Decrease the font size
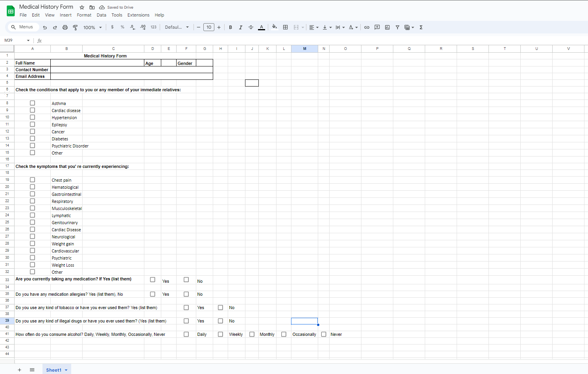588x374 pixels. click(x=199, y=27)
